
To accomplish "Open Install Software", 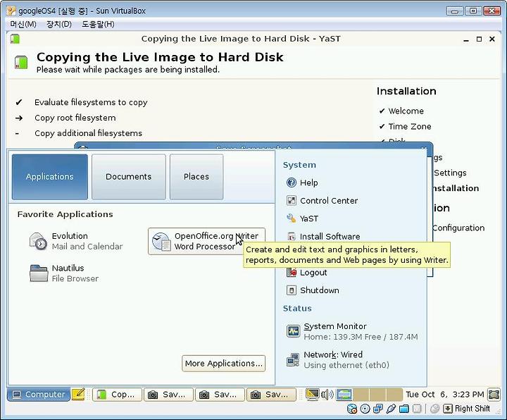I will pyautogui.click(x=323, y=237).
